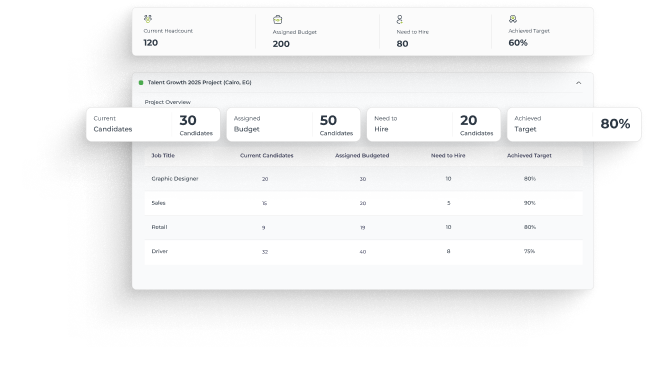Click the Need to Hire person icon
The width and height of the screenshot is (649, 370).
(x=399, y=19)
